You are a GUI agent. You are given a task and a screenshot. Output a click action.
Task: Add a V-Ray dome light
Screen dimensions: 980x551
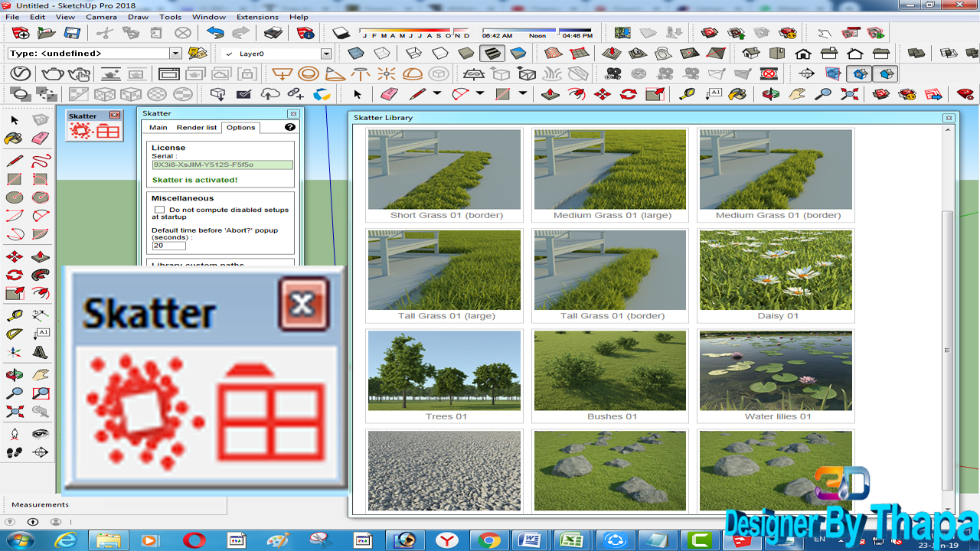click(413, 73)
